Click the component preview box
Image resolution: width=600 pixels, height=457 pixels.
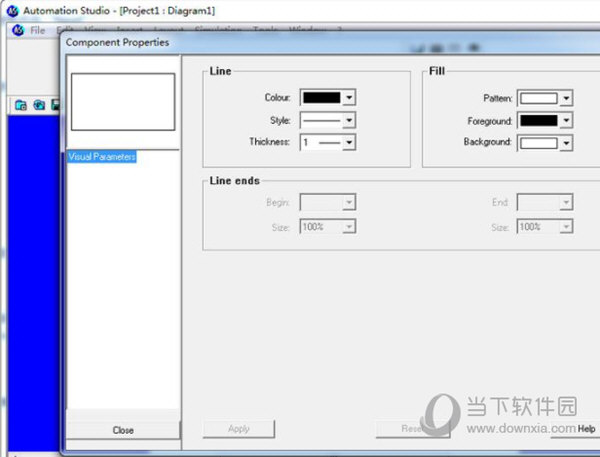(x=123, y=102)
